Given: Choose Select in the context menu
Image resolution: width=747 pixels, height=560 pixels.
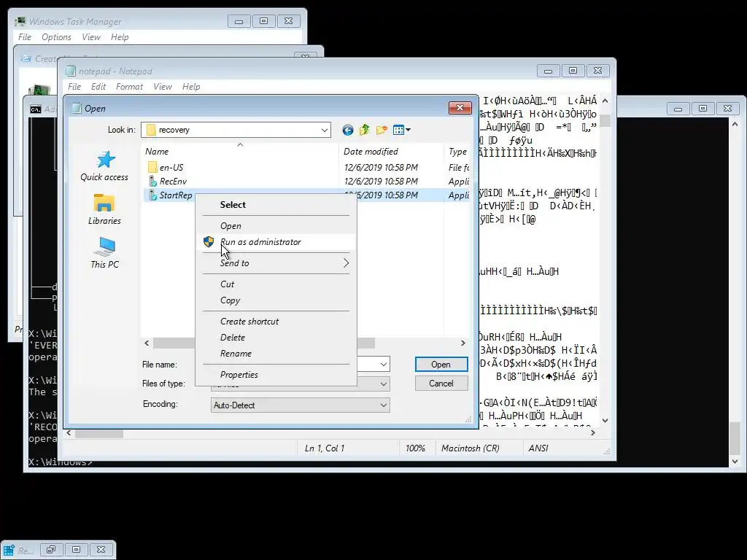Looking at the screenshot, I should point(233,205).
